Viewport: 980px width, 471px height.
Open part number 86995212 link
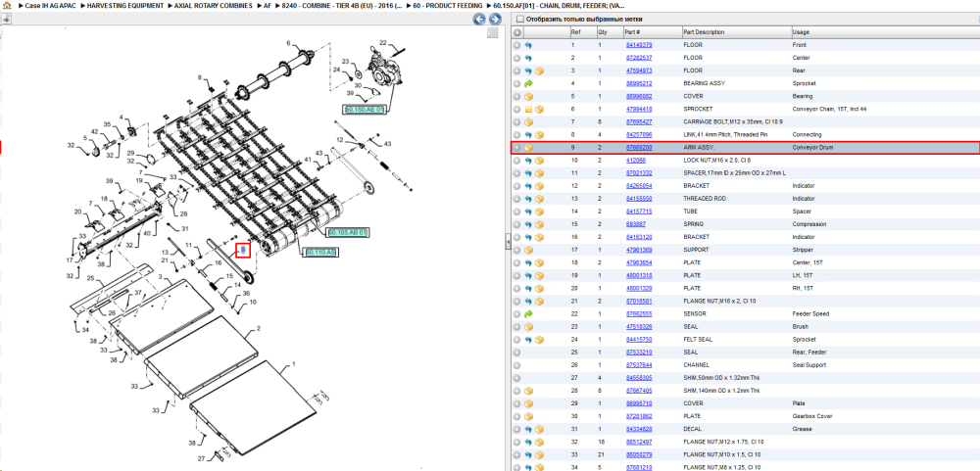[x=638, y=83]
